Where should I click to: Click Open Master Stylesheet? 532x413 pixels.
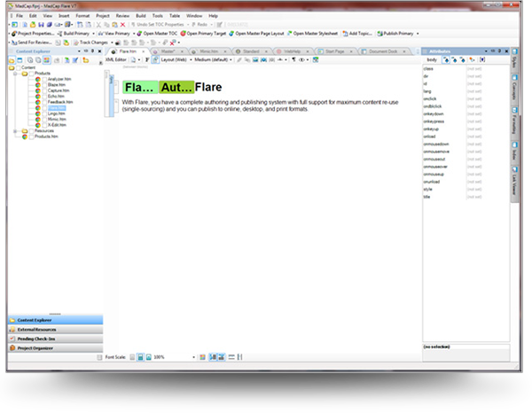pos(312,33)
